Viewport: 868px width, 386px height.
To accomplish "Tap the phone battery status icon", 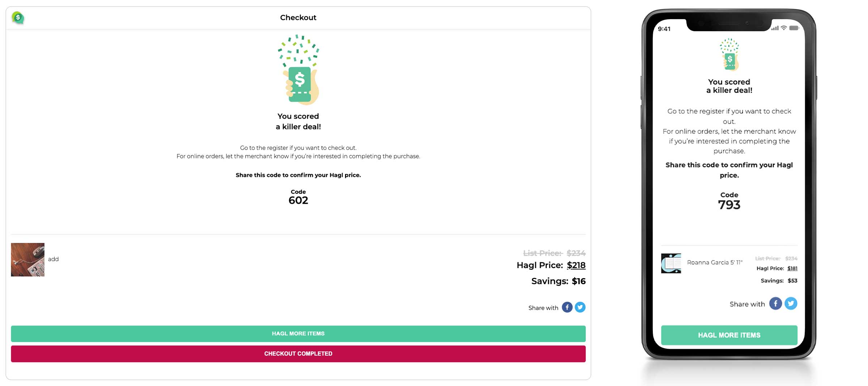I will click(x=794, y=28).
